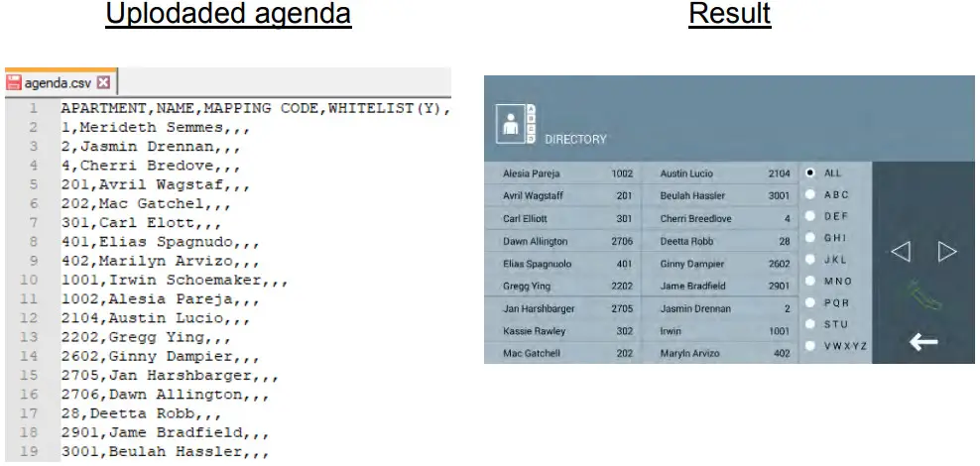Select directory entry Ginny Dampier 2602
The width and height of the screenshot is (980, 466).
coord(721,264)
